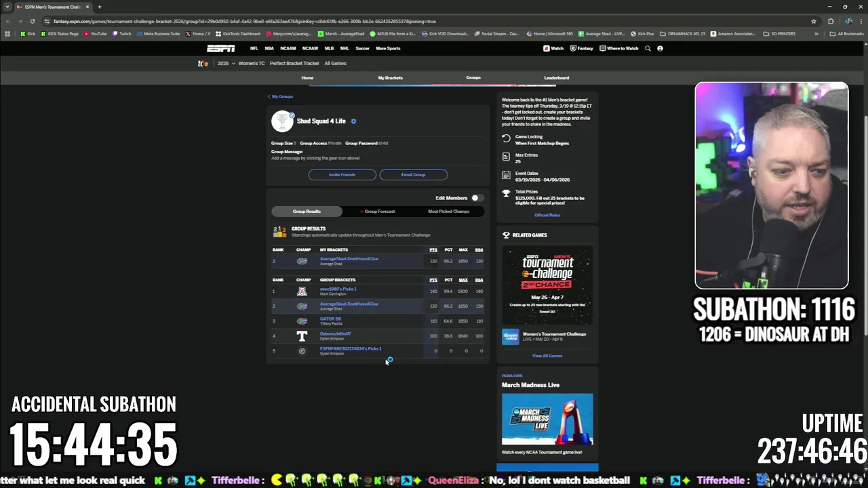Click the basketball icon in ESPNFAN2302174834 row
The image size is (868, 488).
click(x=302, y=351)
